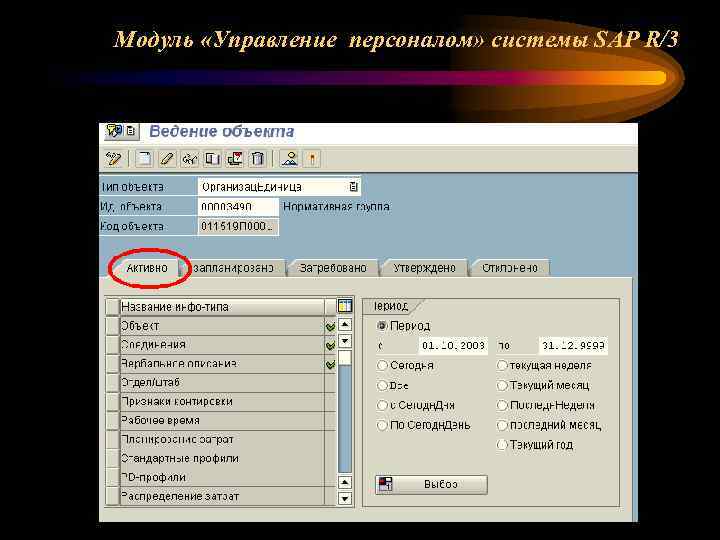Open the Затребовано tab
720x540 pixels.
pyautogui.click(x=333, y=268)
